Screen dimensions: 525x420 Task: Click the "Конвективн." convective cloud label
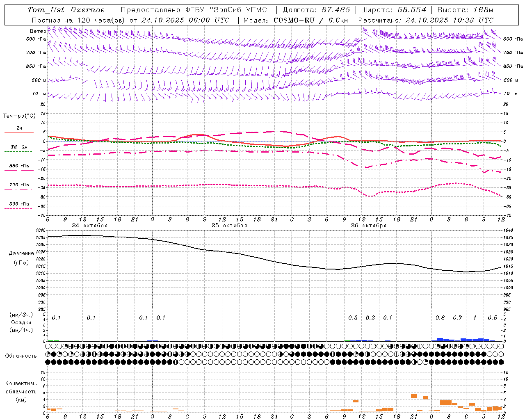[21, 383]
